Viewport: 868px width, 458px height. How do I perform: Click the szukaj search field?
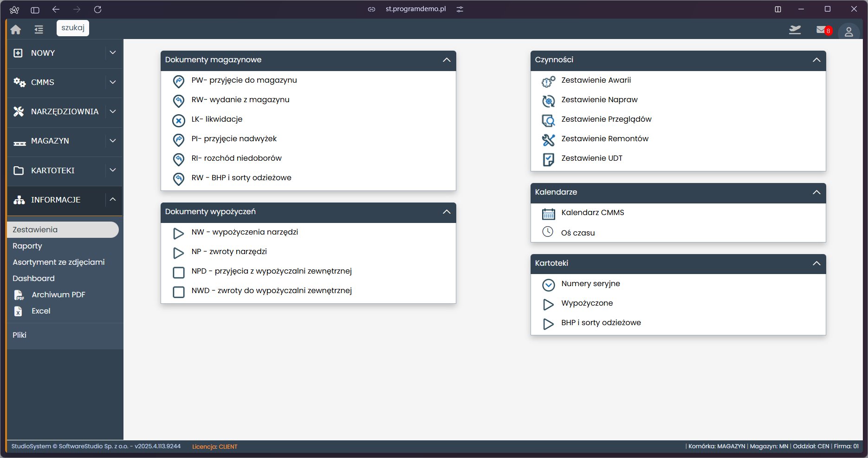coord(73,28)
